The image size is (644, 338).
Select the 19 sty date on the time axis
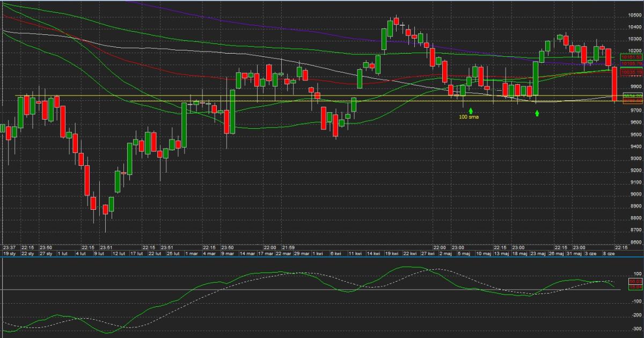(10, 253)
